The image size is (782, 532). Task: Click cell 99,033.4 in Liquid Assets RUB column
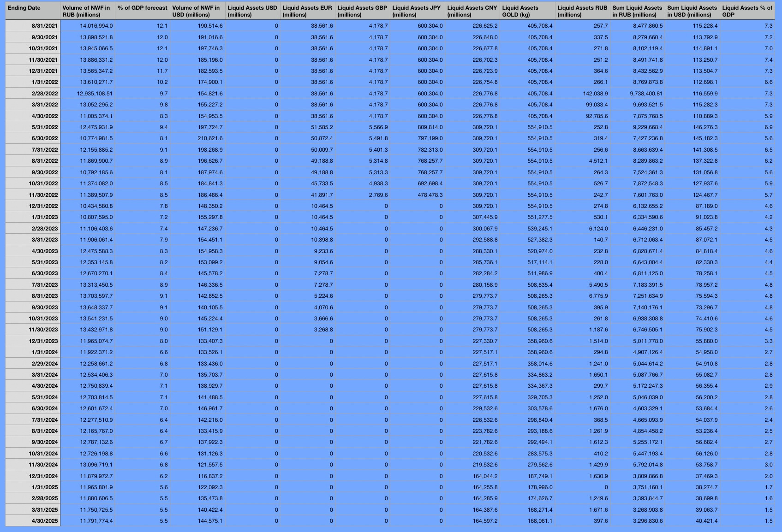click(x=583, y=105)
